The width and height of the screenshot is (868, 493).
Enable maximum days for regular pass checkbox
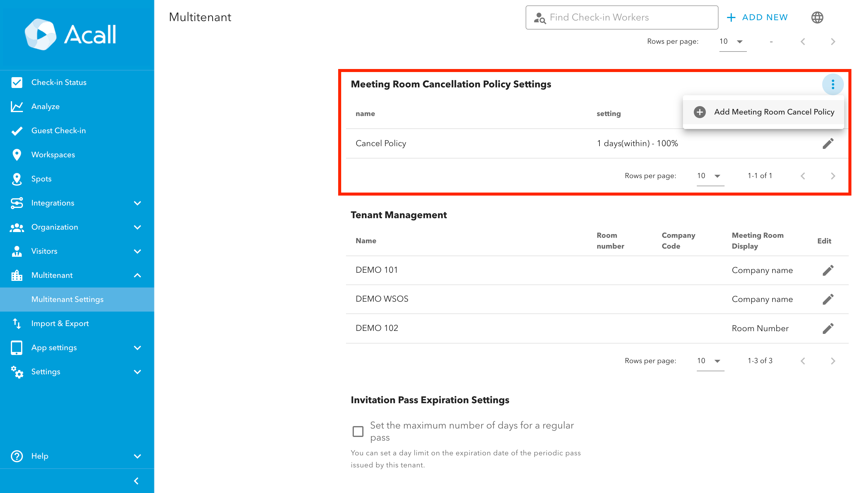point(358,432)
